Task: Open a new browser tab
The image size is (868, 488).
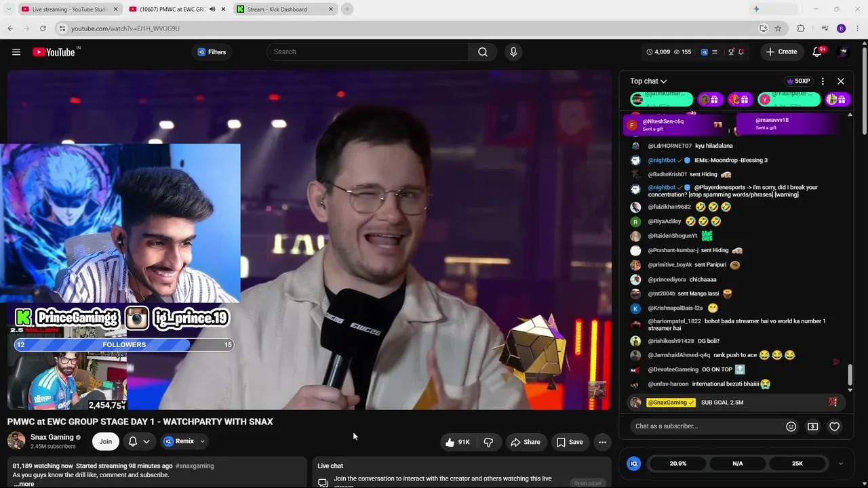Action: pos(347,9)
